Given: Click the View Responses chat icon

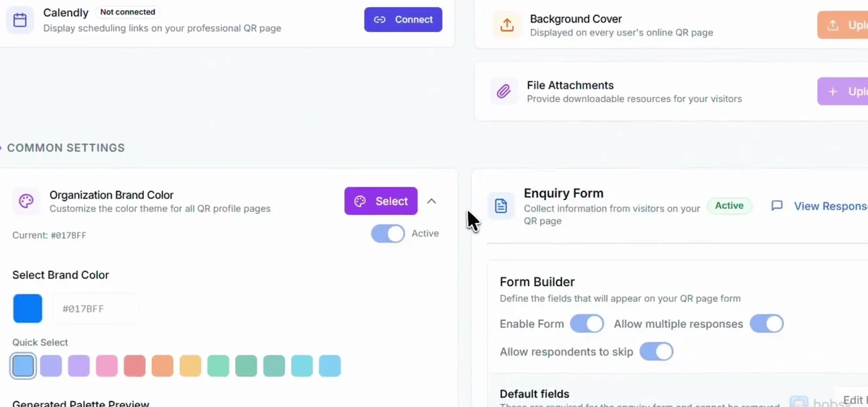Looking at the screenshot, I should coord(777,206).
